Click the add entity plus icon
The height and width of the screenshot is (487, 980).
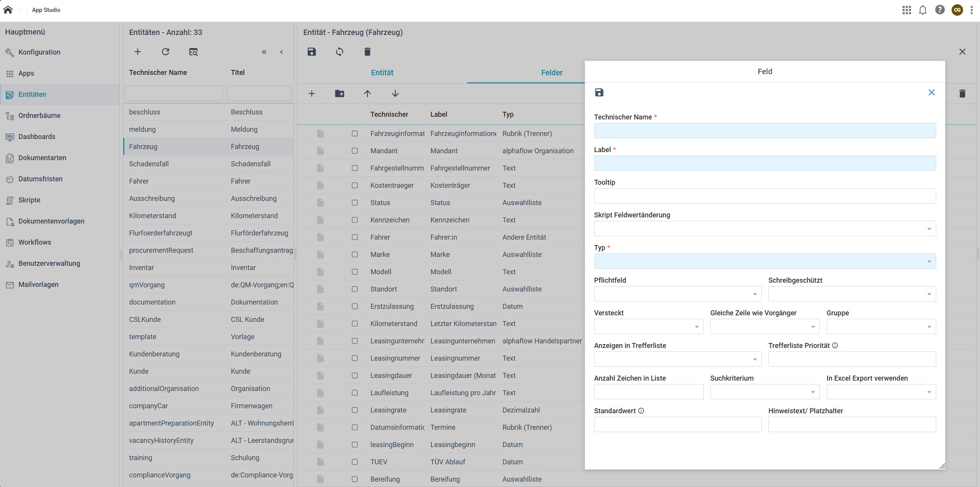click(138, 52)
